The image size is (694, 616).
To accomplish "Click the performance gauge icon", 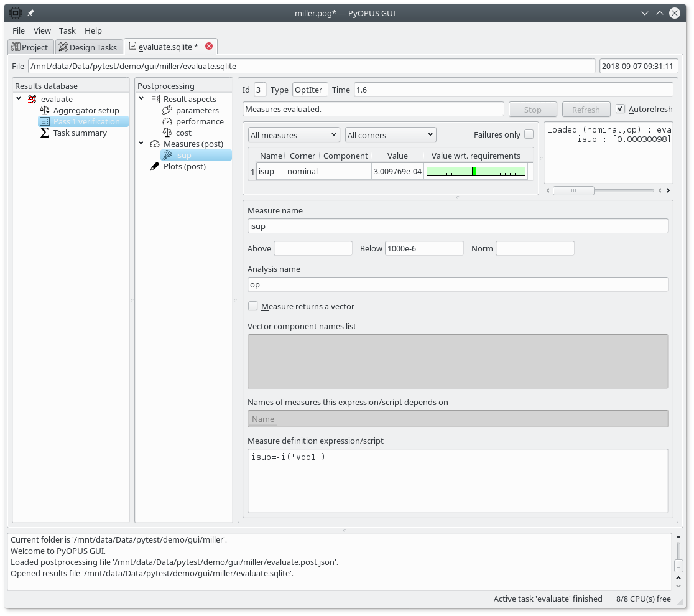I will click(167, 121).
